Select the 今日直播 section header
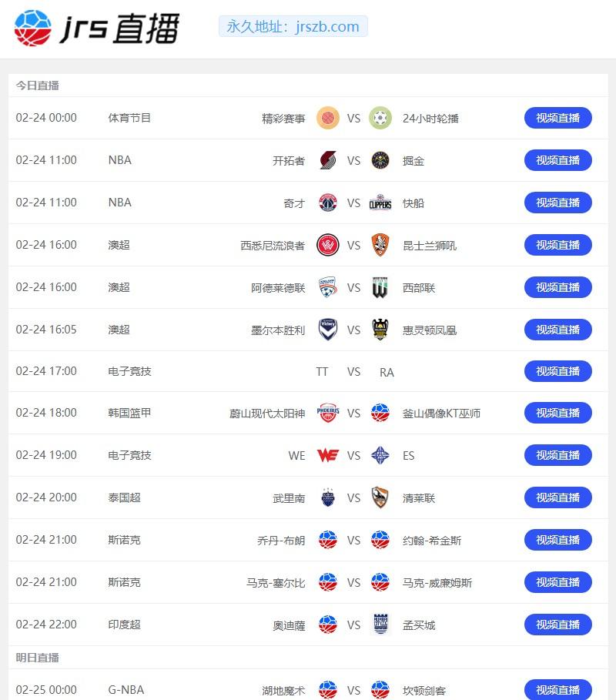 tap(38, 85)
